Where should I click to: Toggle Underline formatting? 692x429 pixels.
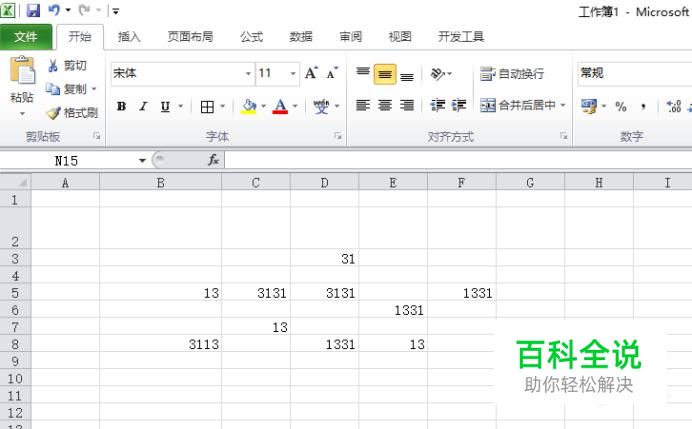point(165,106)
